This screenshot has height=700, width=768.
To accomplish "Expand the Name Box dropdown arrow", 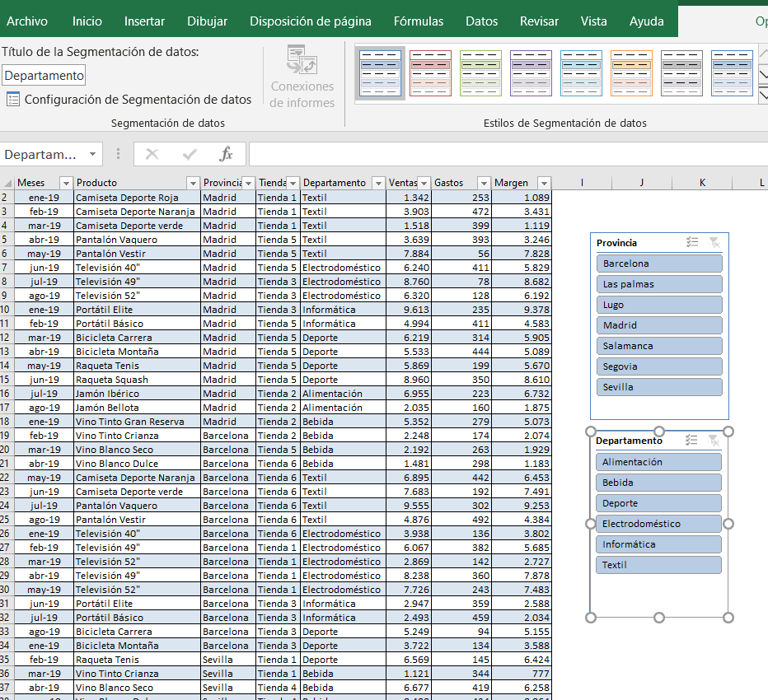I will (x=92, y=154).
